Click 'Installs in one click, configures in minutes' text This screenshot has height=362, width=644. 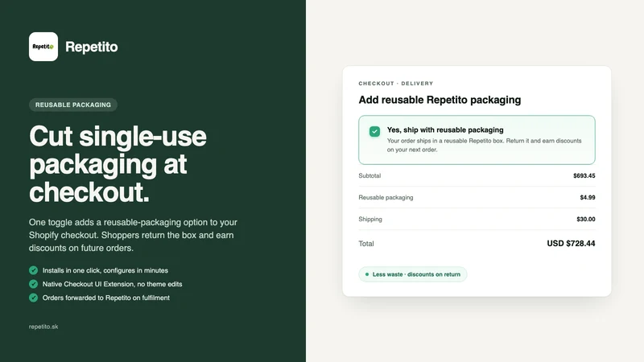[x=105, y=270]
